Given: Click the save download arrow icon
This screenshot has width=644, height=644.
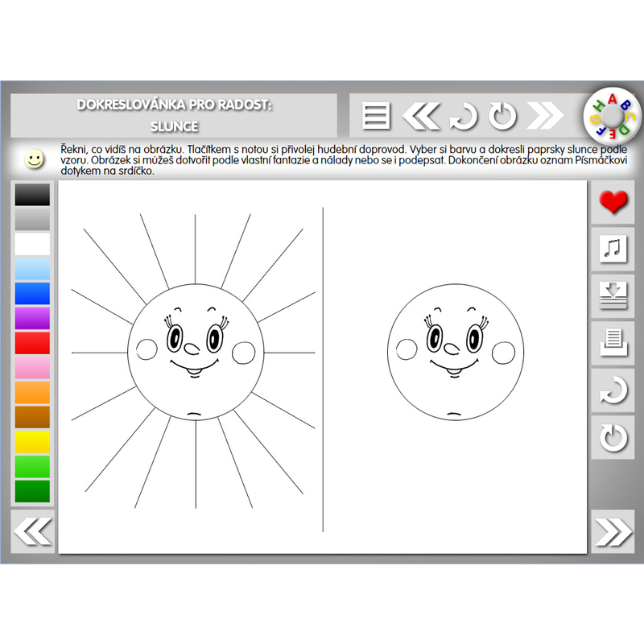Looking at the screenshot, I should 613,296.
